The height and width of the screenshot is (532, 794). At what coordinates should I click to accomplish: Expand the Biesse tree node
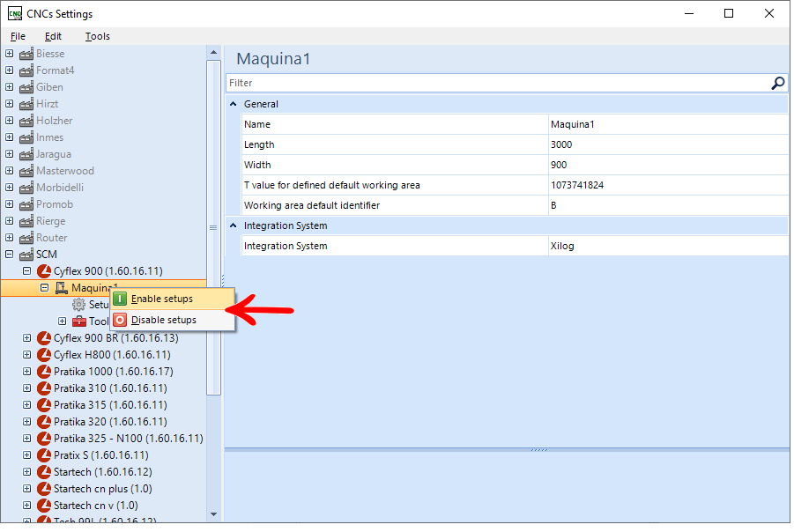(x=9, y=53)
